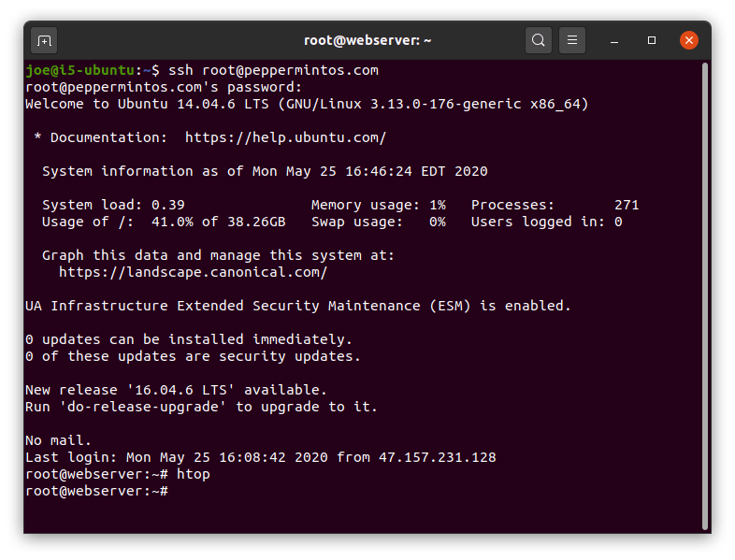Click the landscape.canonical.com URL
The height and width of the screenshot is (560, 735).
[193, 272]
